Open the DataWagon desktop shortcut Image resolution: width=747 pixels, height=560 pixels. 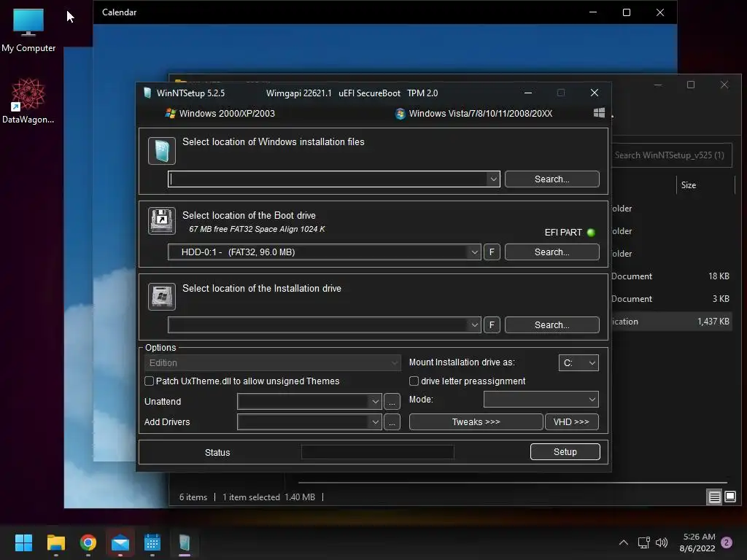(28, 101)
